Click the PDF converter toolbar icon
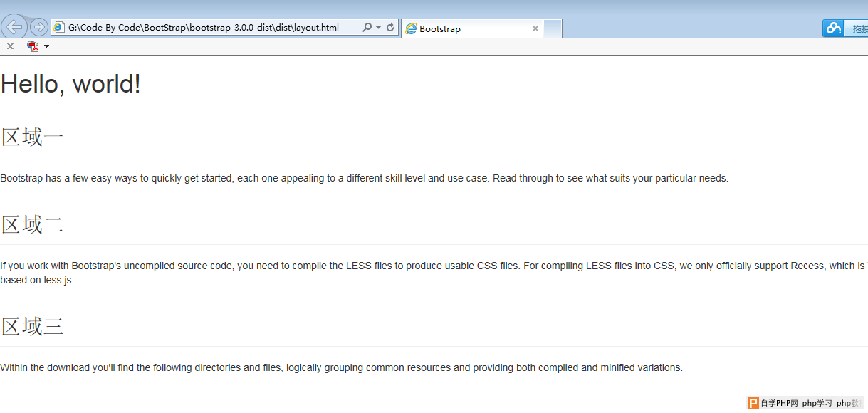868x413 pixels. click(x=33, y=46)
